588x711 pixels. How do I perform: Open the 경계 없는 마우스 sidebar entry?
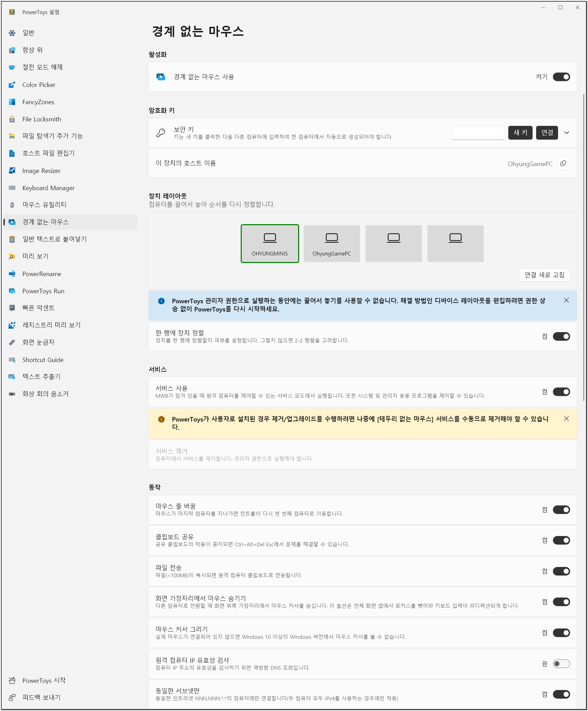coord(70,222)
